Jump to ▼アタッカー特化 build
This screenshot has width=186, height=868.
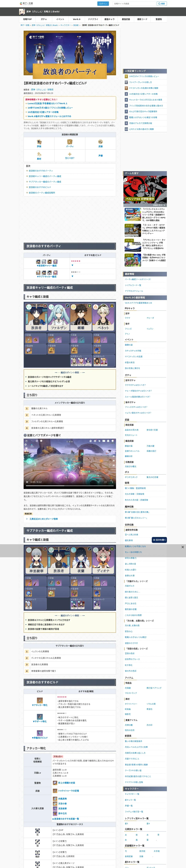tap(40, 705)
